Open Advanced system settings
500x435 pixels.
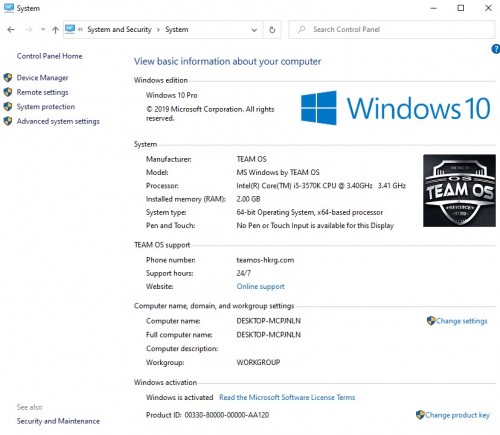58,121
